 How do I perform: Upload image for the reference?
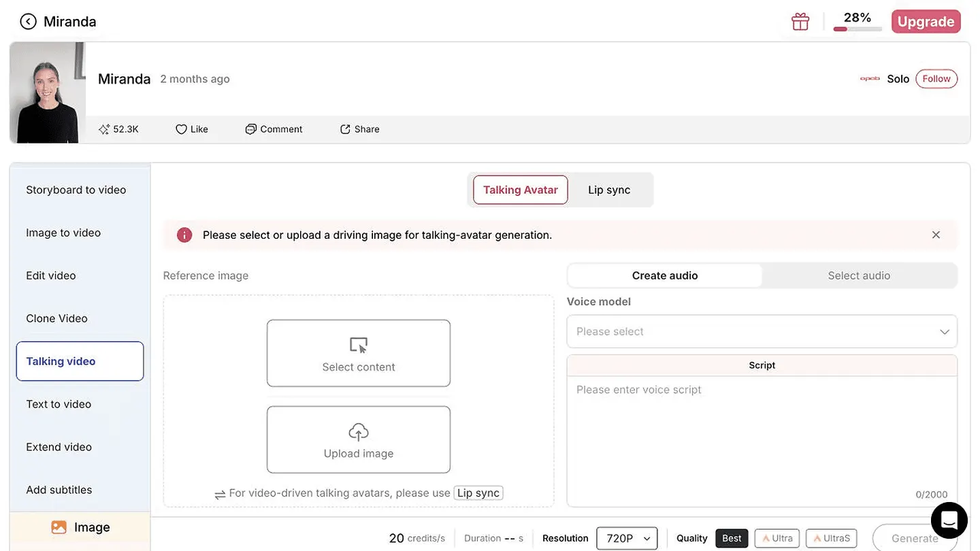(x=359, y=439)
